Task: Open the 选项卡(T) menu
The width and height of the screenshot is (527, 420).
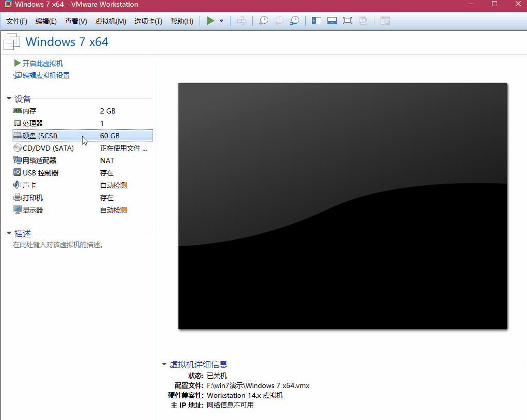Action: click(148, 21)
